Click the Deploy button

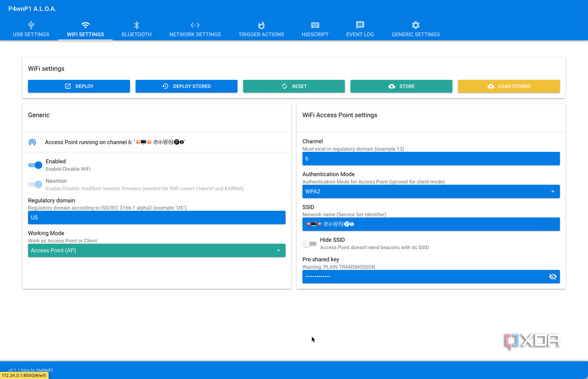pos(79,86)
